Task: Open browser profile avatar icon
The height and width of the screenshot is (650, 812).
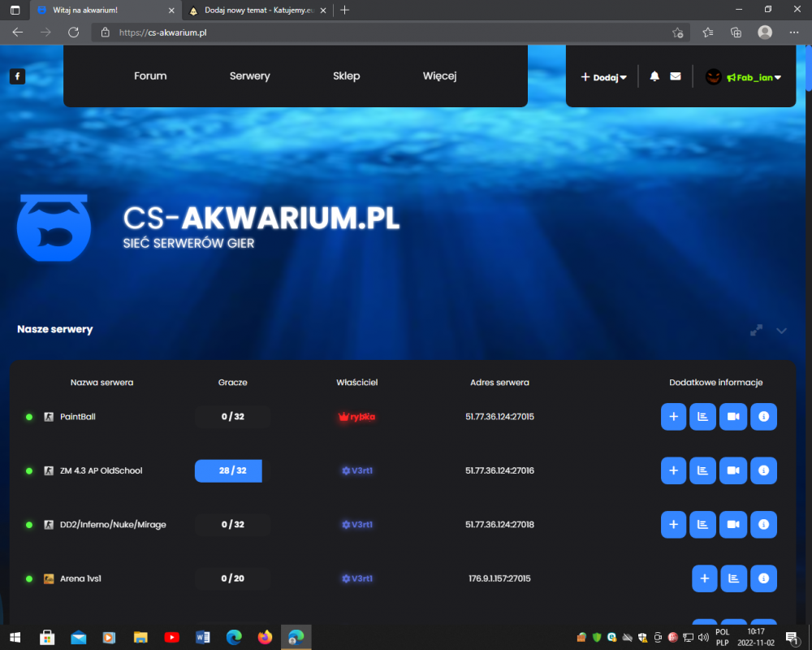Action: click(765, 32)
